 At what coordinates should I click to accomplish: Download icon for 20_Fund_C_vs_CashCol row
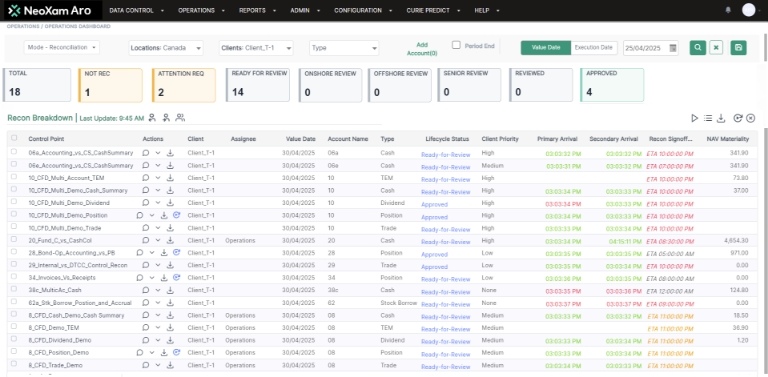click(x=170, y=240)
